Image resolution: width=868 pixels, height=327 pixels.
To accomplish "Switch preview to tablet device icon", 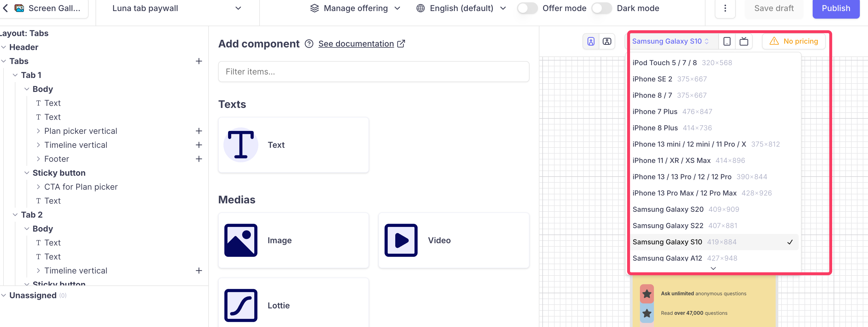I will click(x=727, y=41).
